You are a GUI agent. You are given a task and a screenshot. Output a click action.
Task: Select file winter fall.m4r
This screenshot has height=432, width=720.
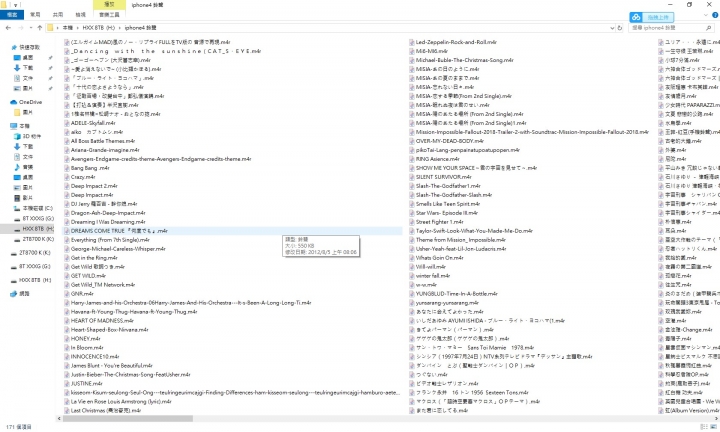(433, 276)
